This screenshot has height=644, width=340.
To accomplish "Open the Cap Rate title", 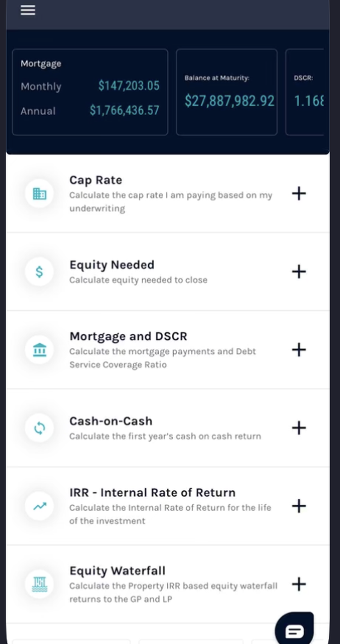I will point(96,180).
